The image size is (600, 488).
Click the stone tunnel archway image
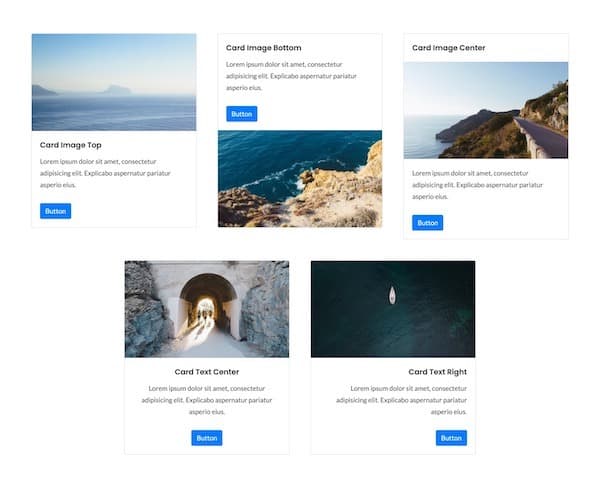coord(207,309)
